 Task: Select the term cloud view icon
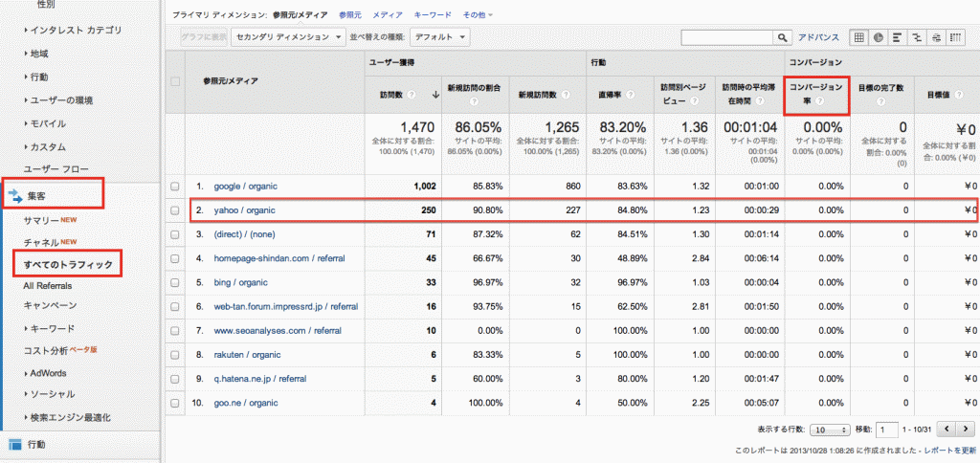tap(935, 37)
